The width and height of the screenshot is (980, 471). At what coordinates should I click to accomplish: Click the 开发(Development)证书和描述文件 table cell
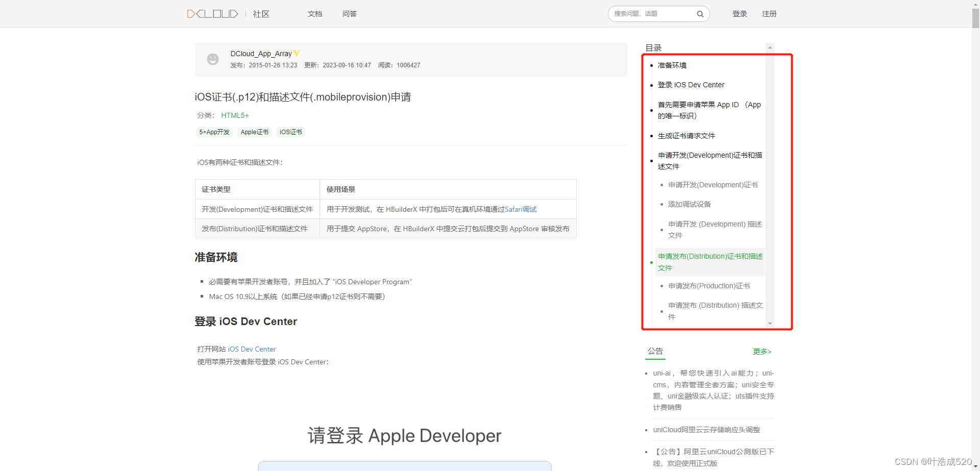(257, 209)
